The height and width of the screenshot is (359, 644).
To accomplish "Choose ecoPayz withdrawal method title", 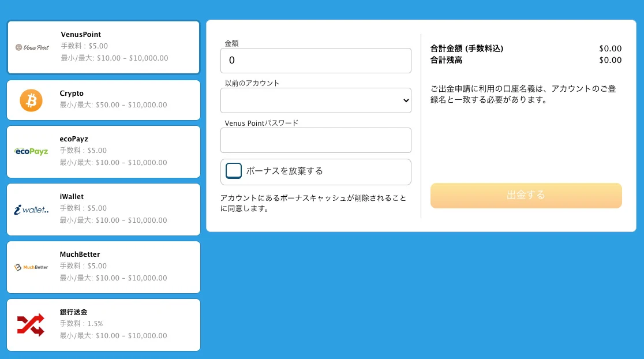I will coord(74,139).
